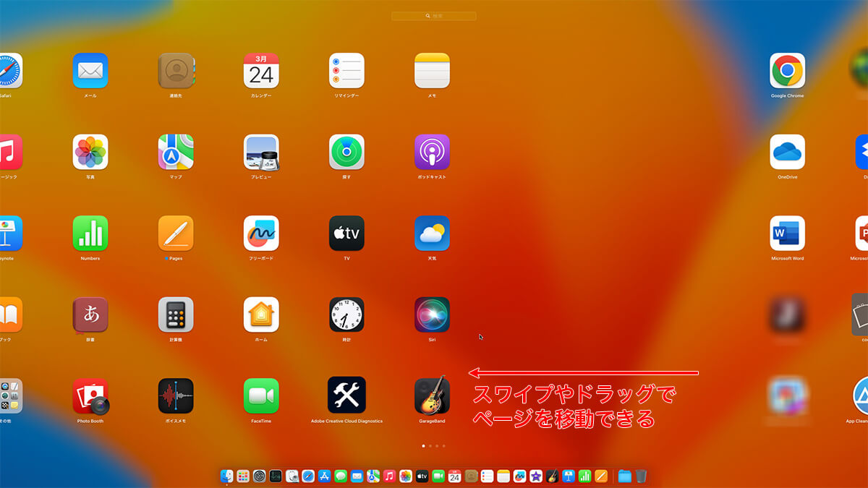This screenshot has width=868, height=488.
Task: Launch Podcasts (ポッドキャスト) app
Action: point(432,152)
